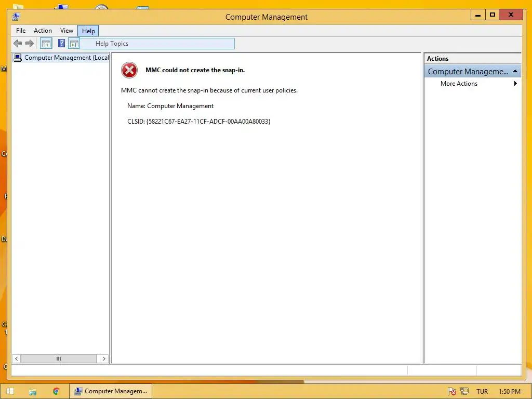The image size is (532, 399).
Task: Click More Actions in Actions pane
Action: pos(459,84)
